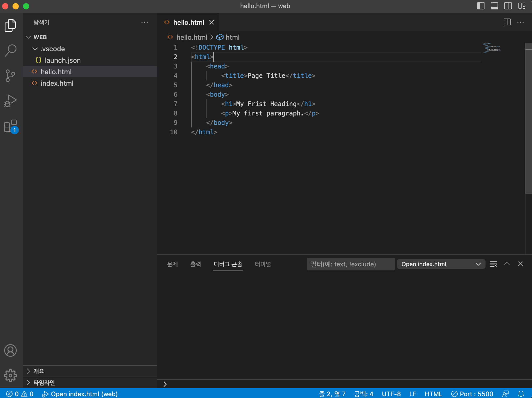
Task: Open the Open index.html debug session dropdown
Action: (441, 264)
